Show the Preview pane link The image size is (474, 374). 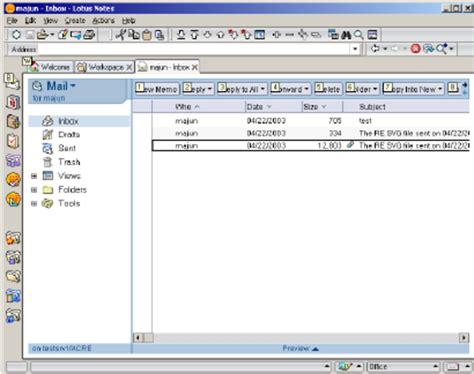[x=301, y=348]
